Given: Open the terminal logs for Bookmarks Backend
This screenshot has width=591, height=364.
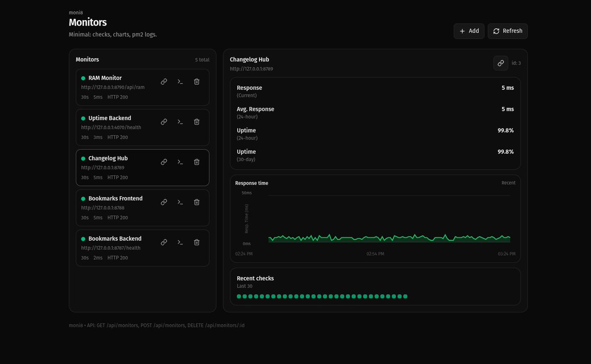Looking at the screenshot, I should pyautogui.click(x=180, y=242).
